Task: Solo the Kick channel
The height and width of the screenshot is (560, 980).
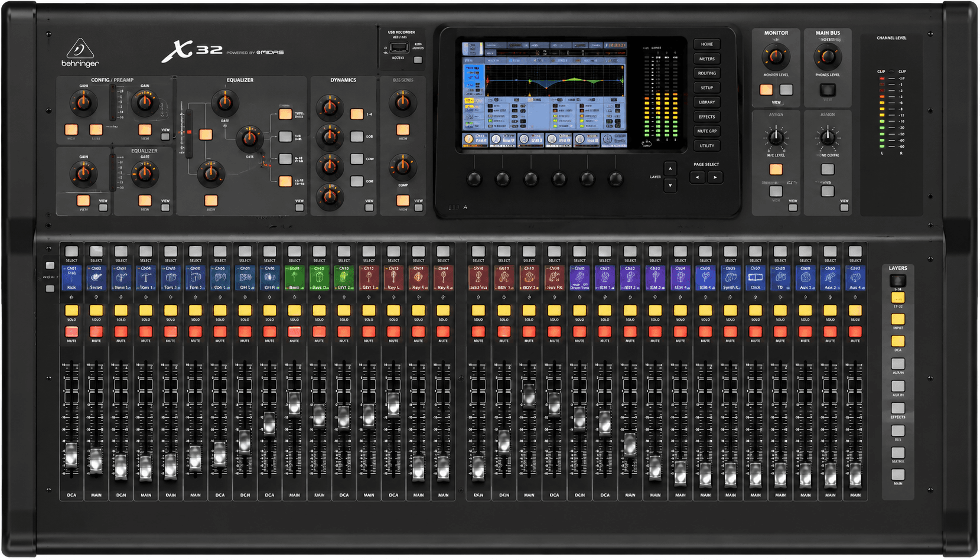Action: (x=71, y=310)
